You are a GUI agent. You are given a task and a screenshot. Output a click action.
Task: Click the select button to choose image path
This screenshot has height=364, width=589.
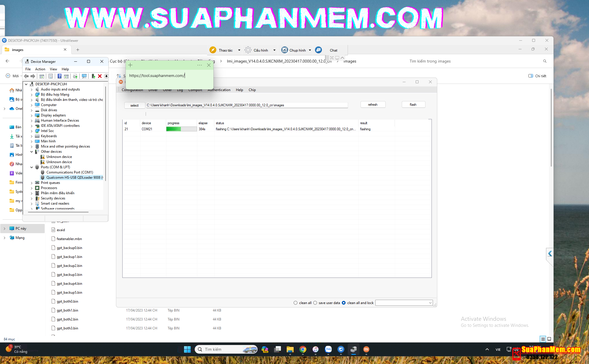pos(133,105)
